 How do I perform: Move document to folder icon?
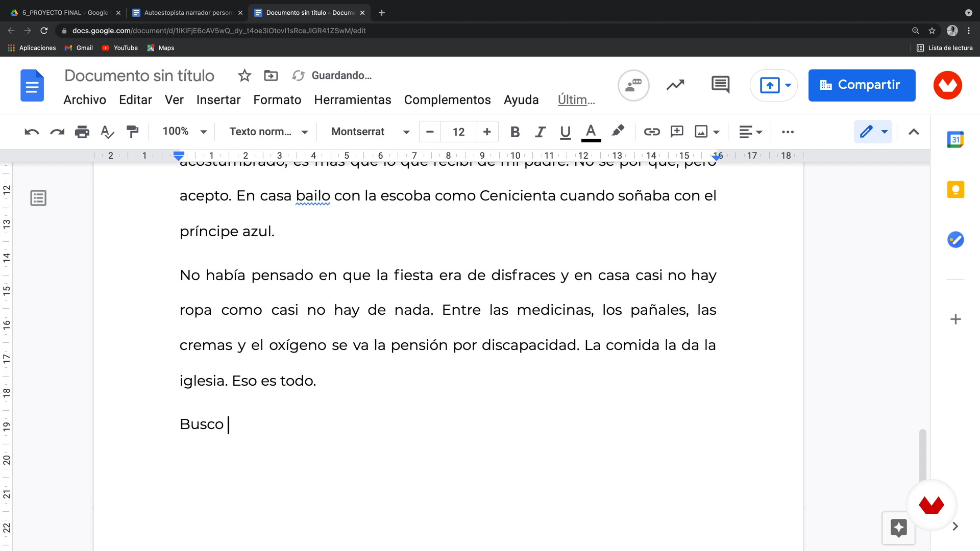[x=271, y=76]
